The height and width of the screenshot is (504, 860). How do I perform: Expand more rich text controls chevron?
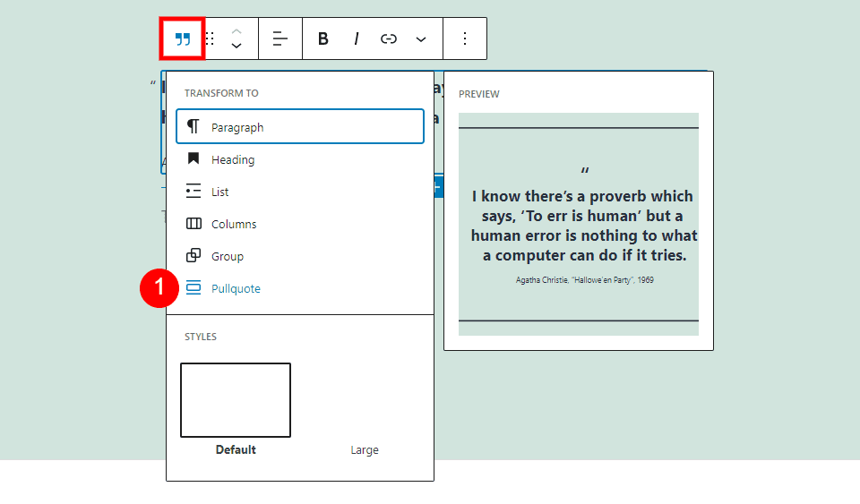pyautogui.click(x=421, y=38)
